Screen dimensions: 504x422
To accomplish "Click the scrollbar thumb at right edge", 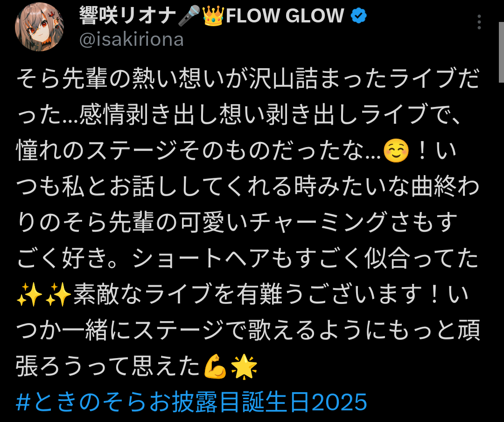I will [501, 52].
